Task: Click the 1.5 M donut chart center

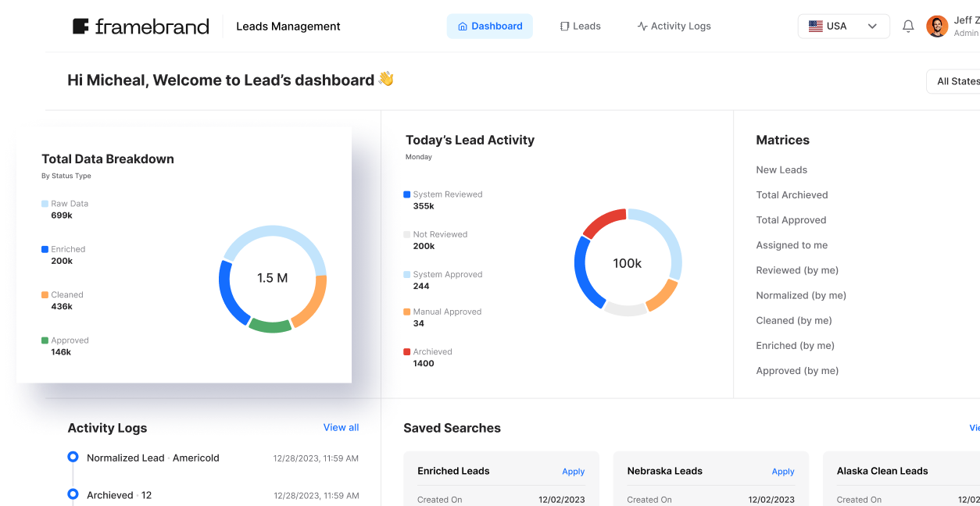Action: tap(272, 278)
